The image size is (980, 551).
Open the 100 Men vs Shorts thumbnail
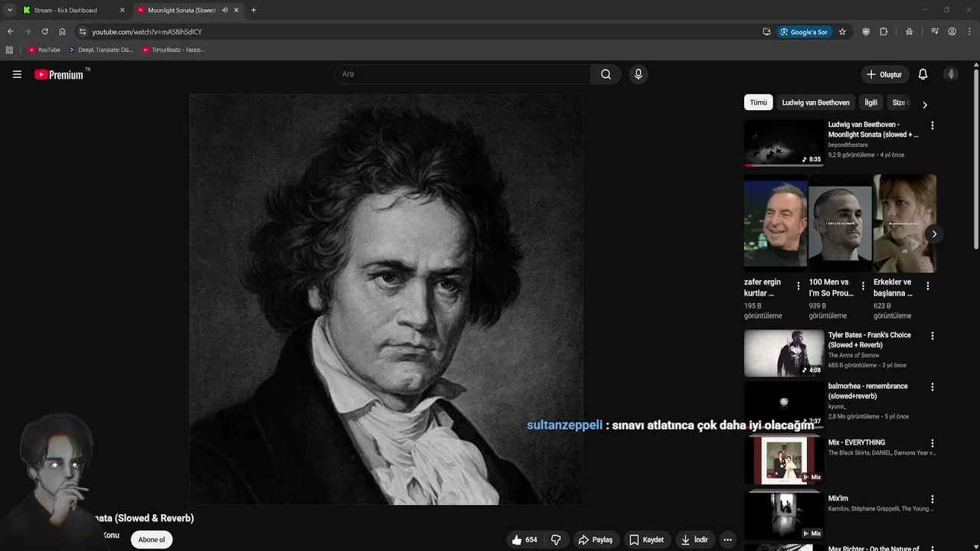(x=840, y=223)
